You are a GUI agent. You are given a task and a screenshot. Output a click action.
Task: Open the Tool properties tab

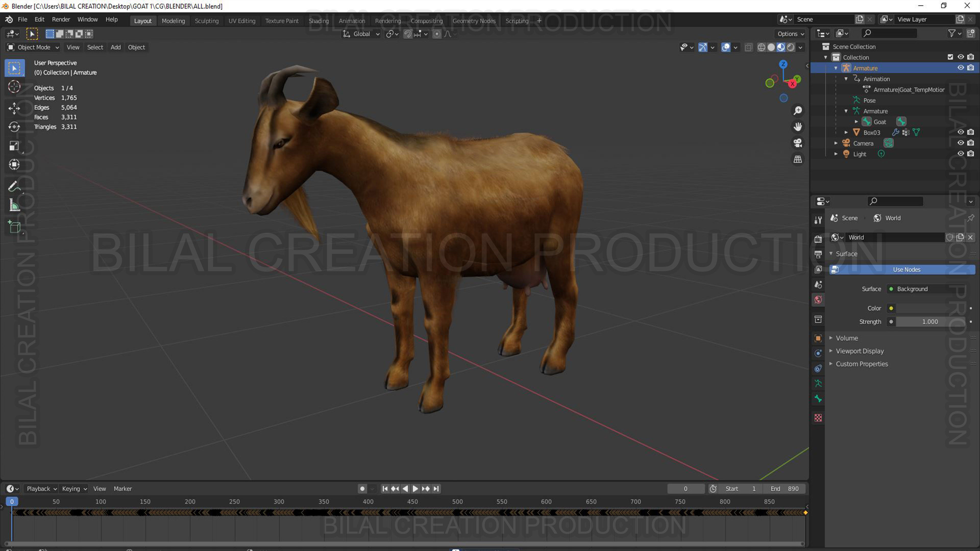click(x=818, y=220)
